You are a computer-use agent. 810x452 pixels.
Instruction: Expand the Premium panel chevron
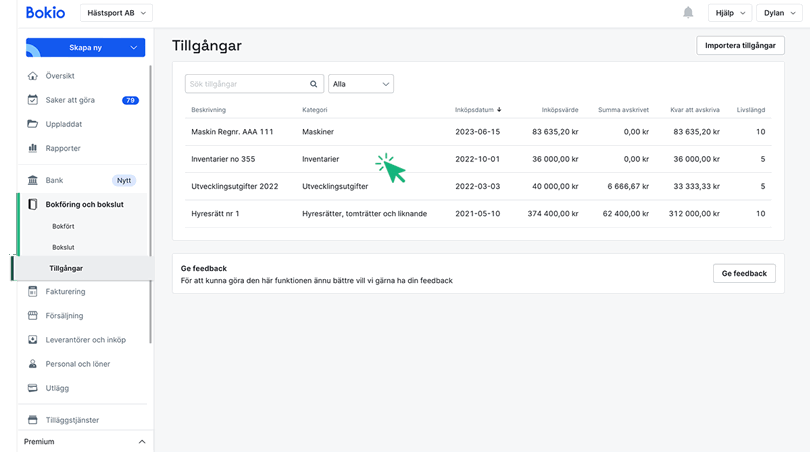click(x=141, y=441)
